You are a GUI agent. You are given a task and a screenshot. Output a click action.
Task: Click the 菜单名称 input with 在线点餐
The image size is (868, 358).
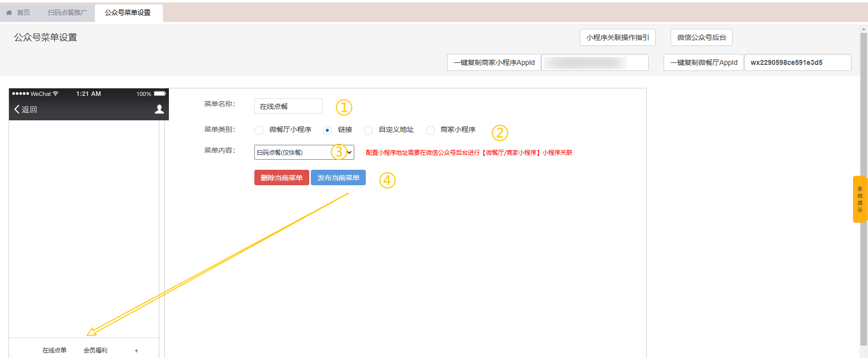pos(288,106)
